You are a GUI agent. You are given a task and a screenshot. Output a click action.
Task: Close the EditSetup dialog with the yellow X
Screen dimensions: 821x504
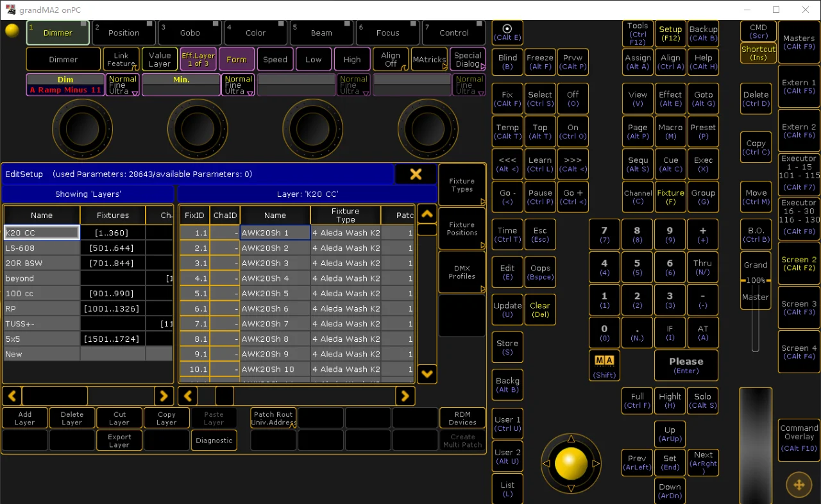[416, 174]
